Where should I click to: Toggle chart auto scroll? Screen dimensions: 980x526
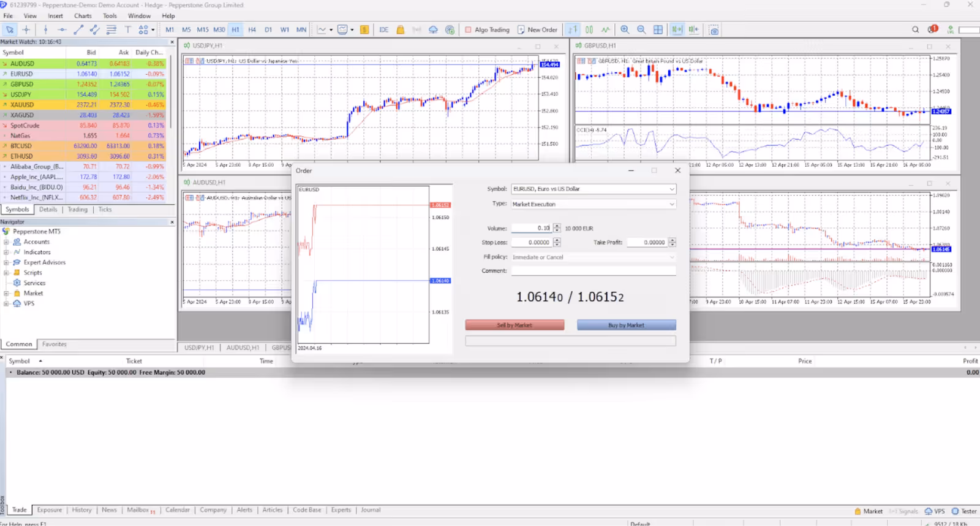click(x=677, y=29)
